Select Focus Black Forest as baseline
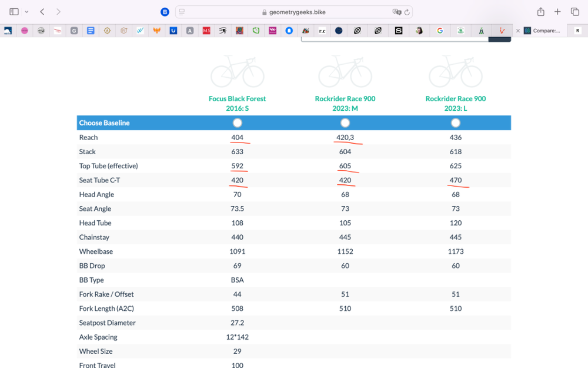This screenshot has height=368, width=588. click(238, 123)
